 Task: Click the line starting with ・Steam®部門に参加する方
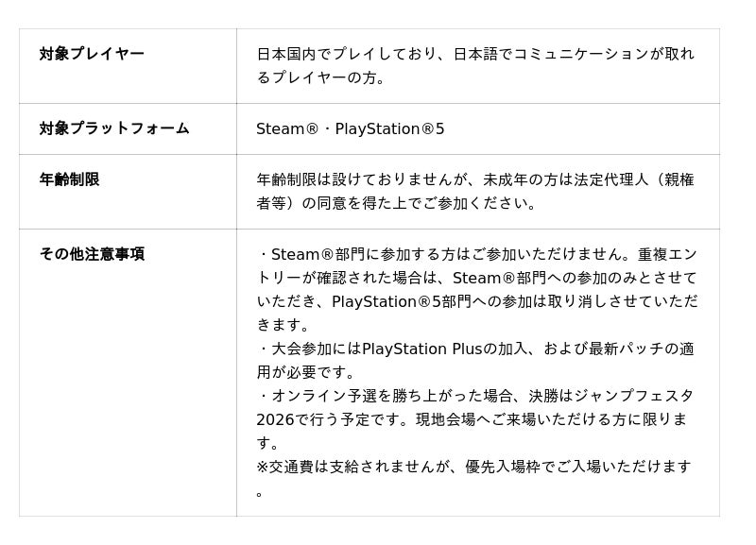(476, 254)
